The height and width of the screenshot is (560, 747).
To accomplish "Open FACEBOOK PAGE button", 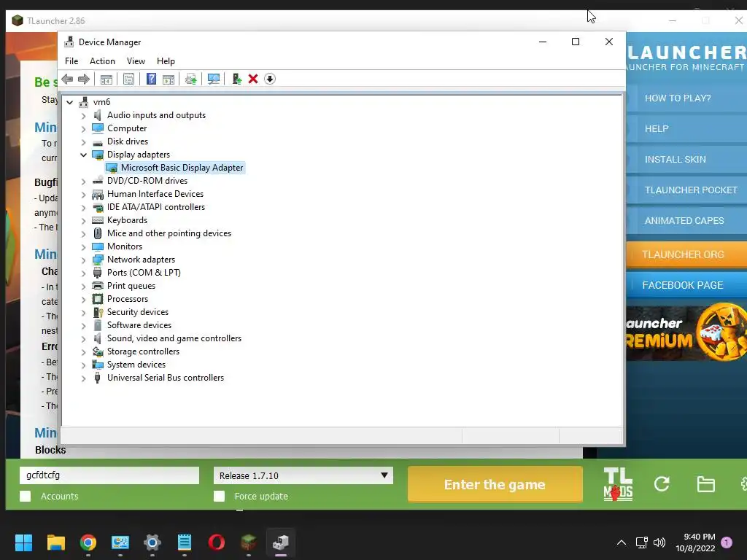I will click(x=686, y=285).
